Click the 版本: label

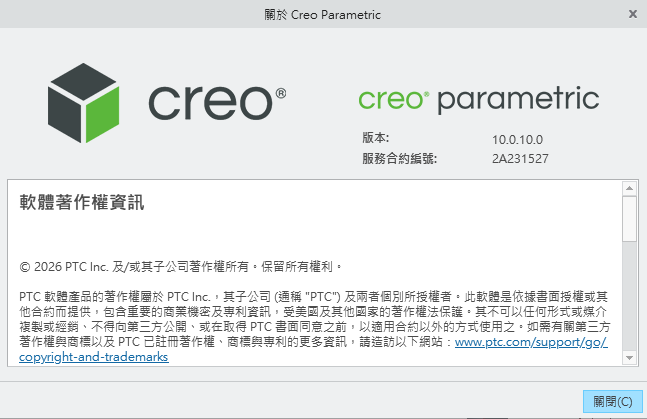[x=375, y=137]
